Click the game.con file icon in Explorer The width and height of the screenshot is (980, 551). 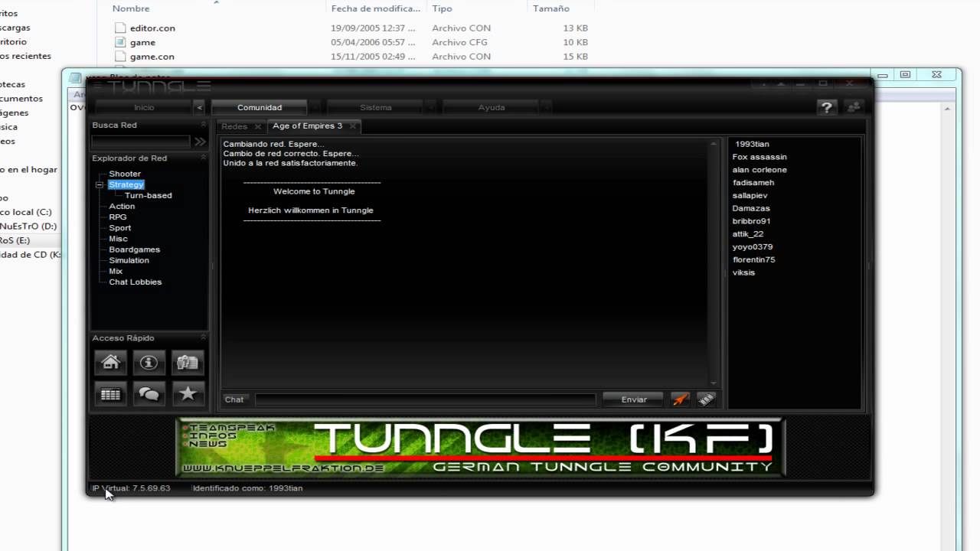pos(120,56)
